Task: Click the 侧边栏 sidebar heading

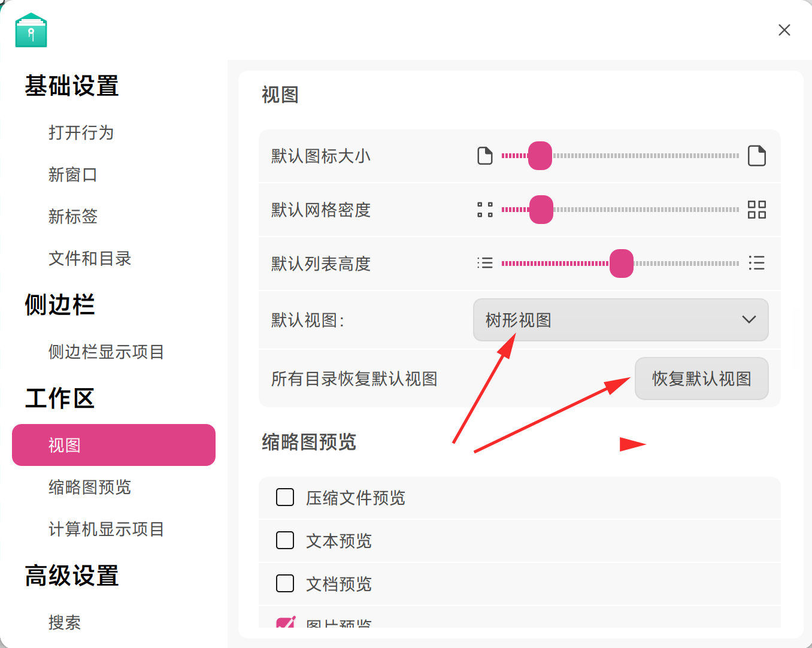Action: (60, 305)
